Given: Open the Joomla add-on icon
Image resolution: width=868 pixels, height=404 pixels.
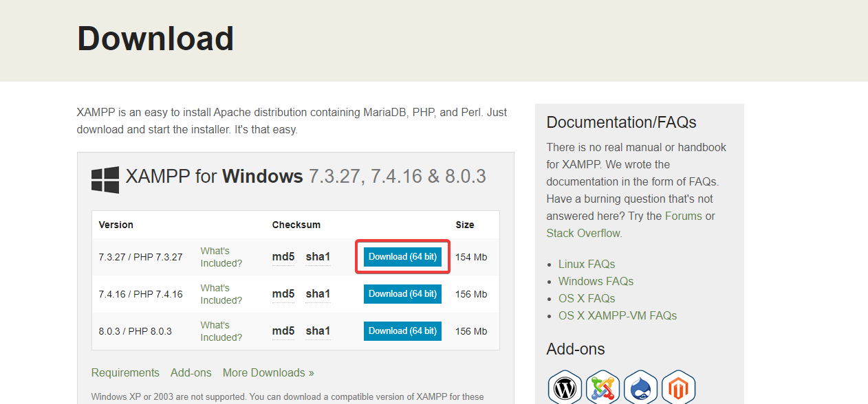Looking at the screenshot, I should 603,388.
